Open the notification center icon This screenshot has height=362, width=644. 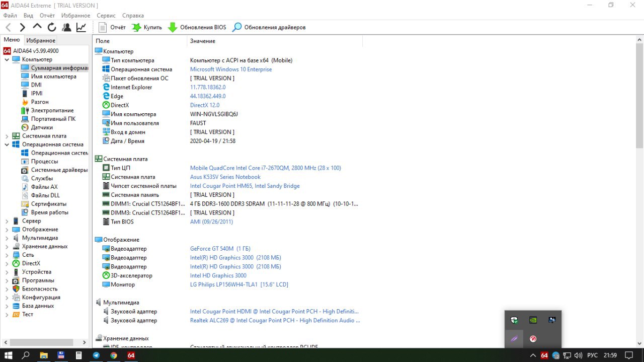[628, 355]
